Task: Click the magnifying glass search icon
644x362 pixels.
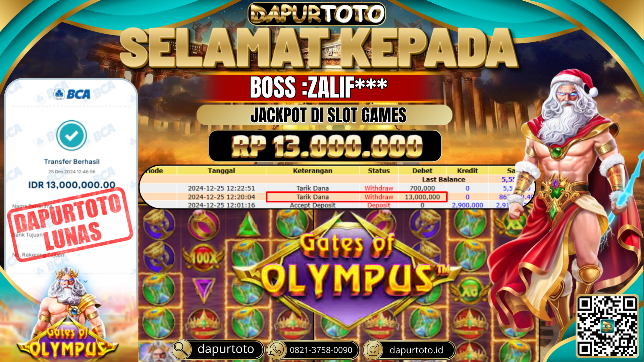Action: [x=181, y=350]
